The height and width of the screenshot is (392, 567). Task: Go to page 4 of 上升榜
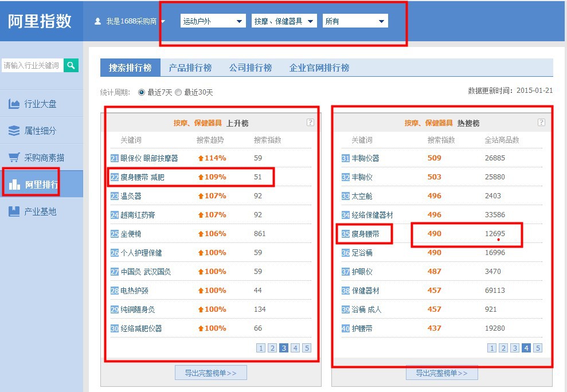coord(295,348)
